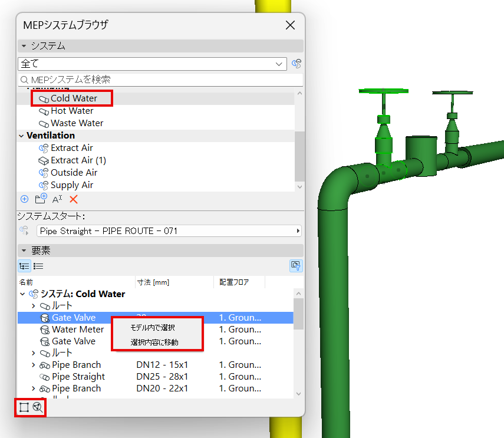Click the select in model rectangle icon
This screenshot has width=504, height=438.
24,407
